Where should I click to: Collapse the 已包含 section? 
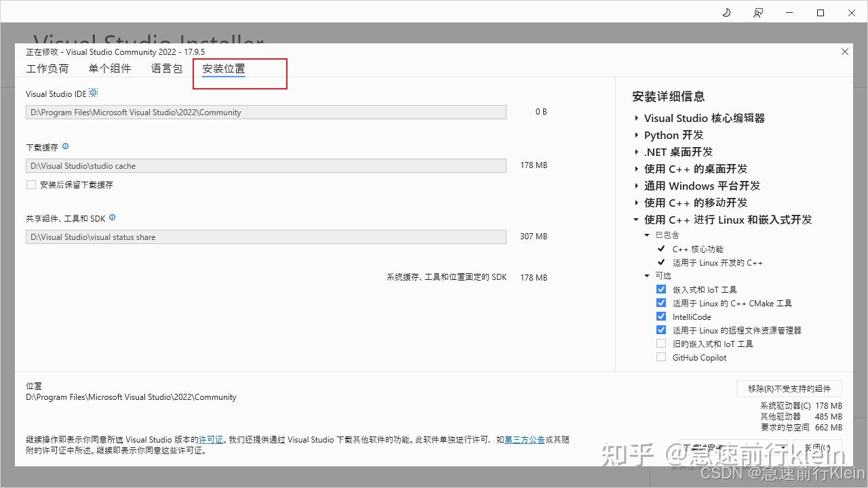click(x=646, y=235)
